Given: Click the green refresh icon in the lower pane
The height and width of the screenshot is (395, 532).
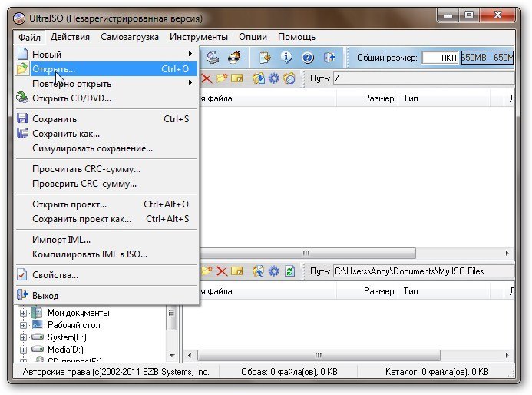Looking at the screenshot, I should tap(289, 271).
